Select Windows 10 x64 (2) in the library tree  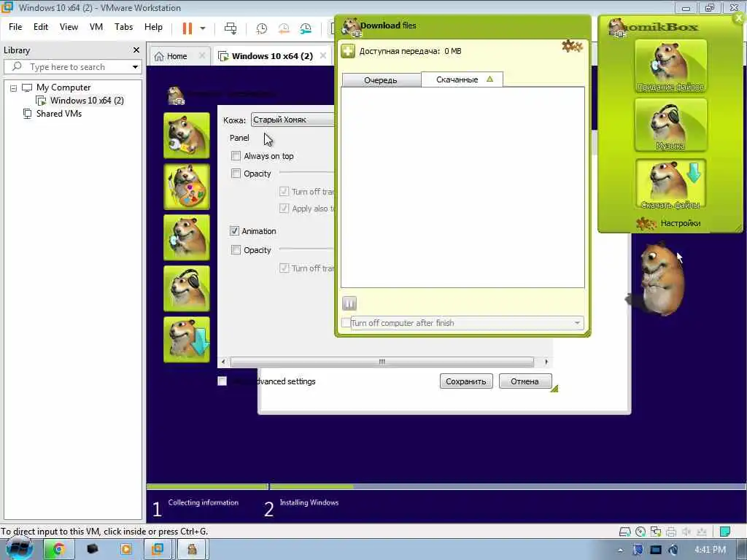click(x=87, y=101)
